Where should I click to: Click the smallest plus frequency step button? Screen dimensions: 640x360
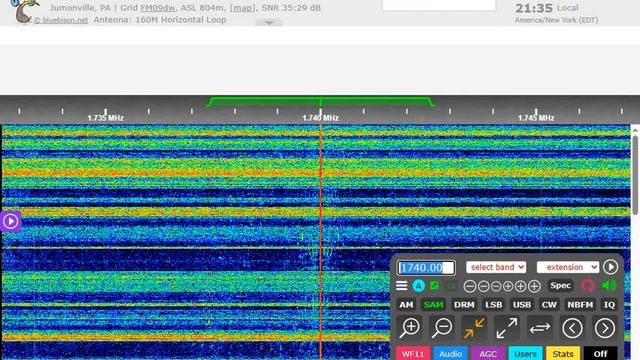tap(508, 286)
